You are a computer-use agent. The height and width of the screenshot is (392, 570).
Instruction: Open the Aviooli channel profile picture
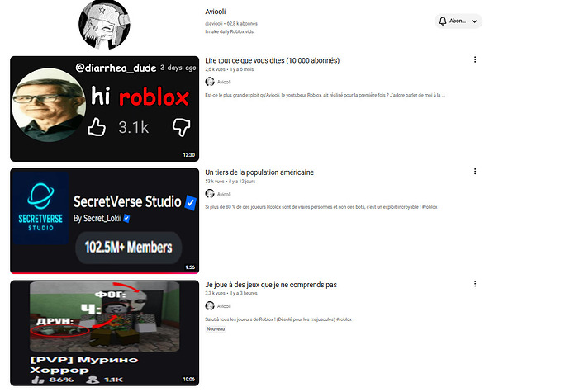coord(104,24)
